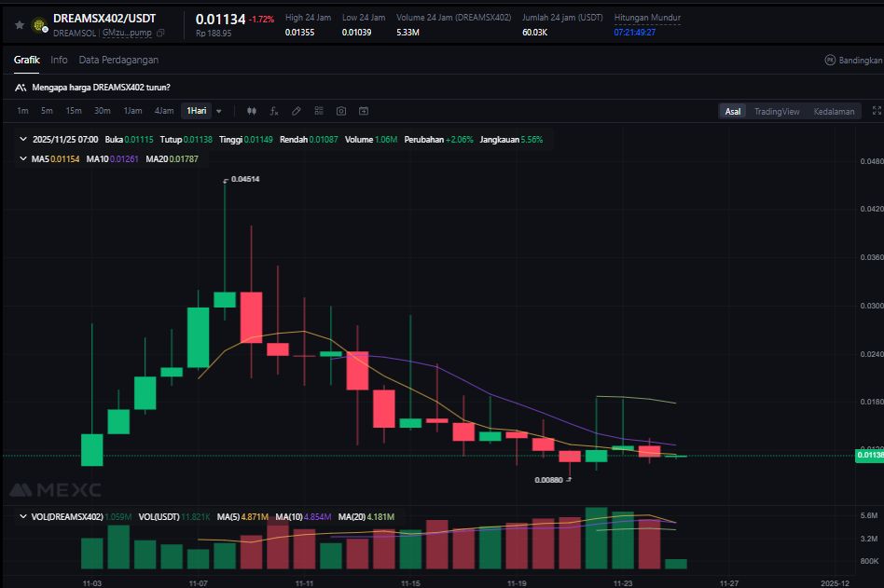The image size is (884, 588).
Task: Copy the GMzu...pump contract address
Action: (x=161, y=33)
